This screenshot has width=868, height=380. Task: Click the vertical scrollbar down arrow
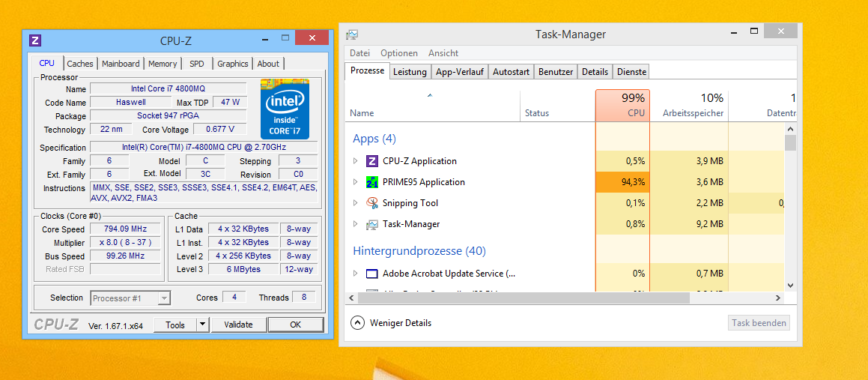(x=791, y=286)
